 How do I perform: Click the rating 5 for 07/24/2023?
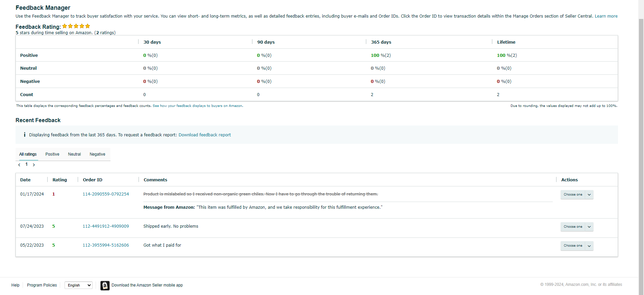pyautogui.click(x=53, y=226)
